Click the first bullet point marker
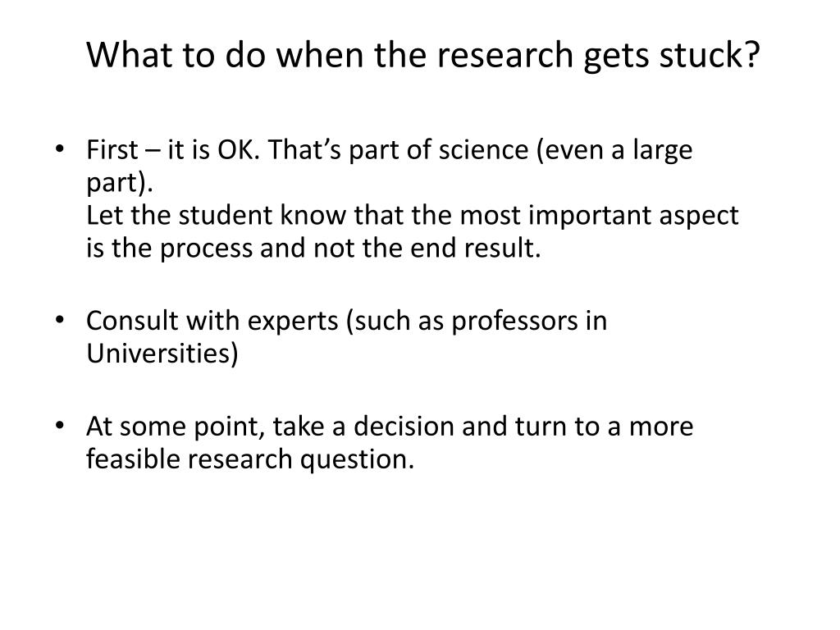 [59, 148]
